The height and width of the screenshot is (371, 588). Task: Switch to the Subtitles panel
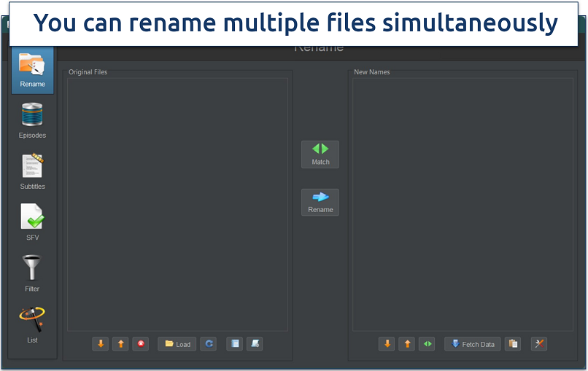tap(32, 171)
